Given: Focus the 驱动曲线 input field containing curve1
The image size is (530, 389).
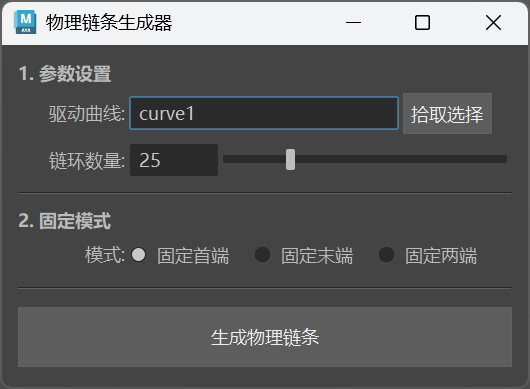Looking at the screenshot, I should click(264, 113).
